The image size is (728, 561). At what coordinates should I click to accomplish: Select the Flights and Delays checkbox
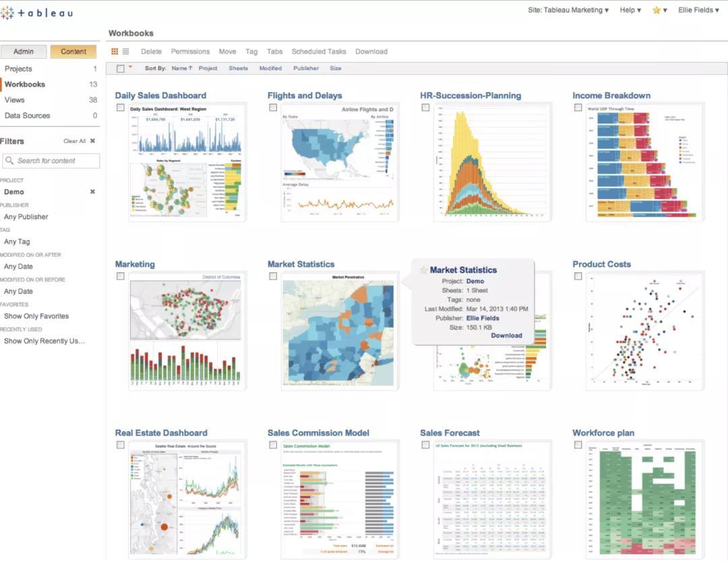click(x=273, y=108)
